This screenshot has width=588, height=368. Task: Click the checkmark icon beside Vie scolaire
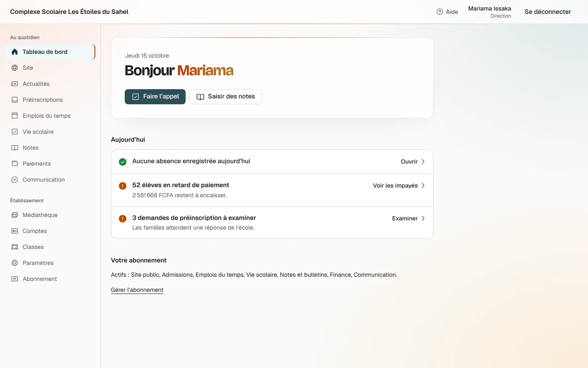(15, 132)
